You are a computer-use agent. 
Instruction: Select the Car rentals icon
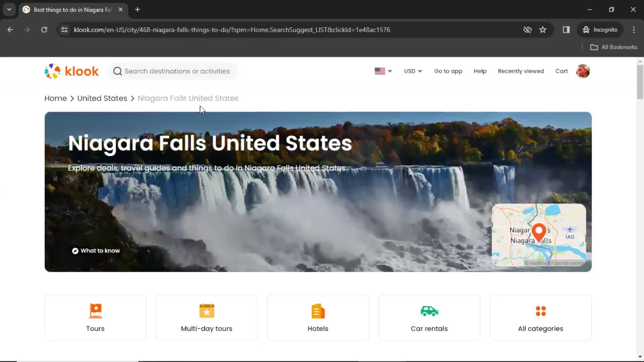(429, 311)
